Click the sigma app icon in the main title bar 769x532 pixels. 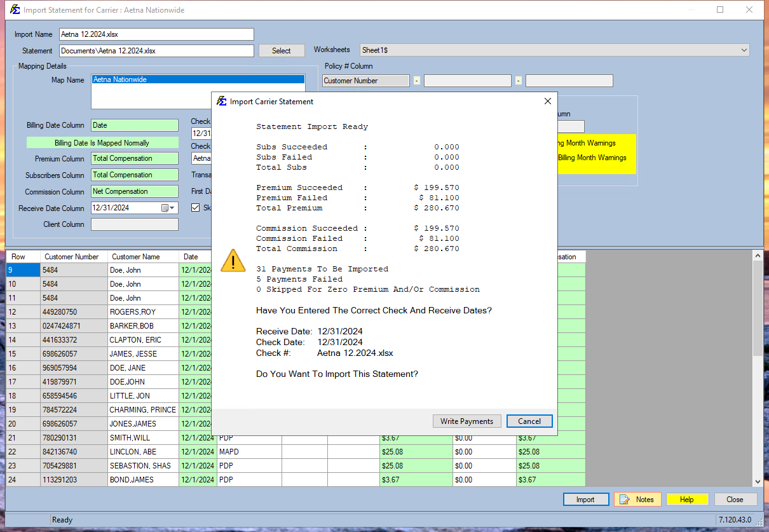click(x=14, y=10)
